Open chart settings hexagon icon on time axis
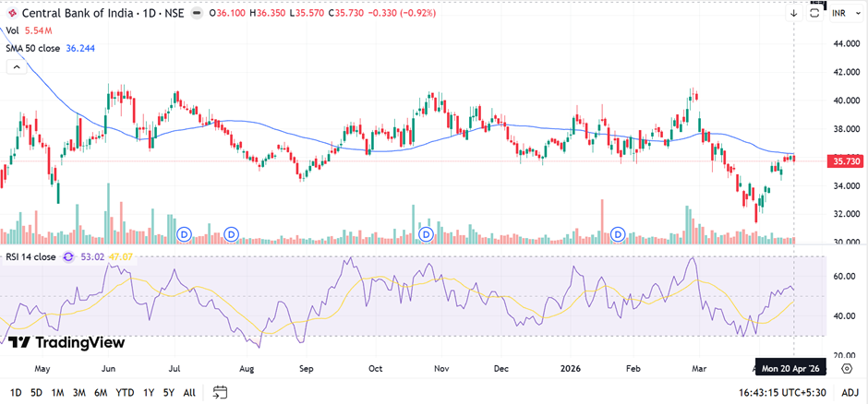This screenshot has height=404, width=868. [x=846, y=368]
